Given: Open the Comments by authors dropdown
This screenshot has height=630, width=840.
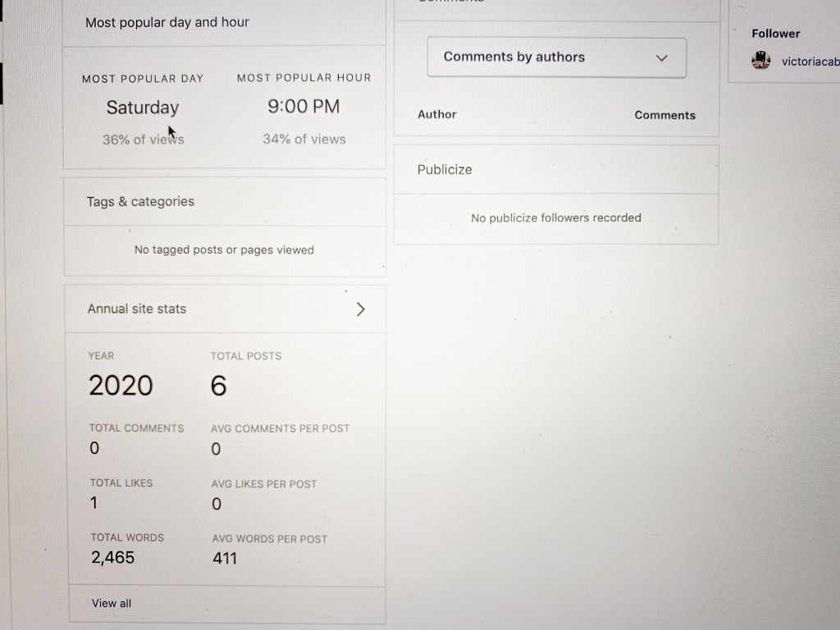Looking at the screenshot, I should tap(556, 57).
